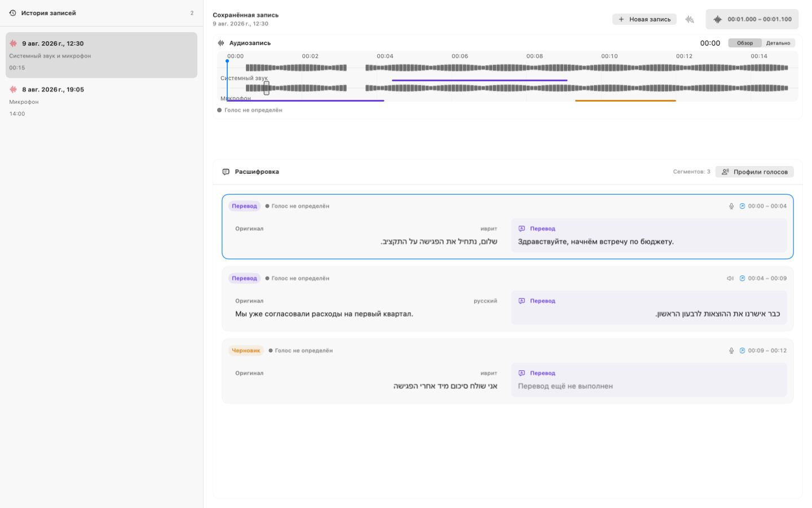
Task: Click the 00:01.000 – 00:01.100 selection button
Action: (752, 19)
